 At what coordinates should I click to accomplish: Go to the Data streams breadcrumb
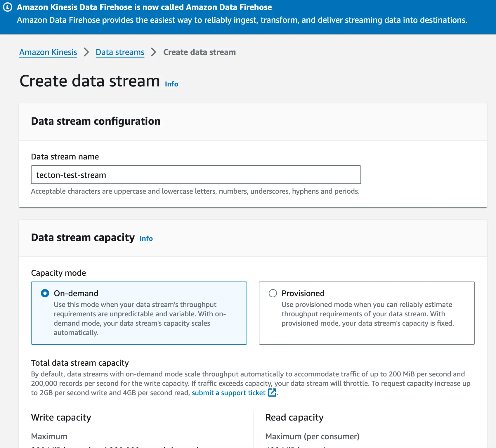point(120,52)
